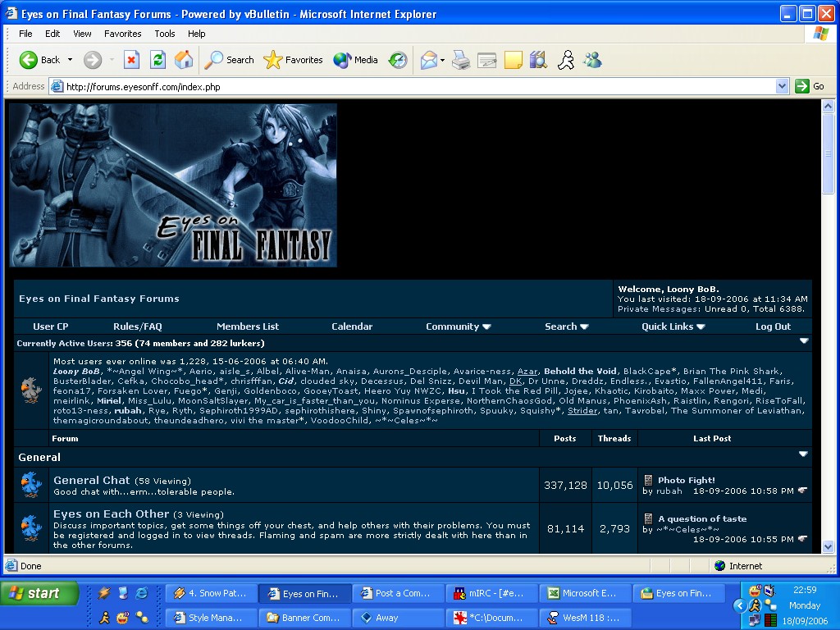The image size is (840, 630).
Task: Open the Back button history dropdown arrow
Action: 70,60
